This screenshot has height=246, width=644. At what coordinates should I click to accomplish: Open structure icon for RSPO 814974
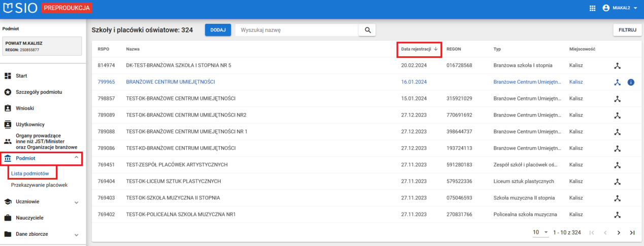point(617,65)
